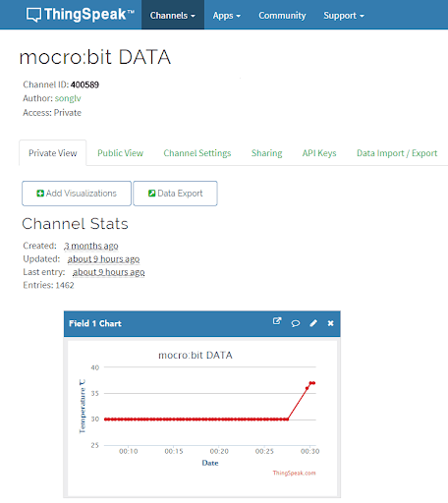Click the last red data point on the chart
This screenshot has height=503, width=448.
pos(313,383)
